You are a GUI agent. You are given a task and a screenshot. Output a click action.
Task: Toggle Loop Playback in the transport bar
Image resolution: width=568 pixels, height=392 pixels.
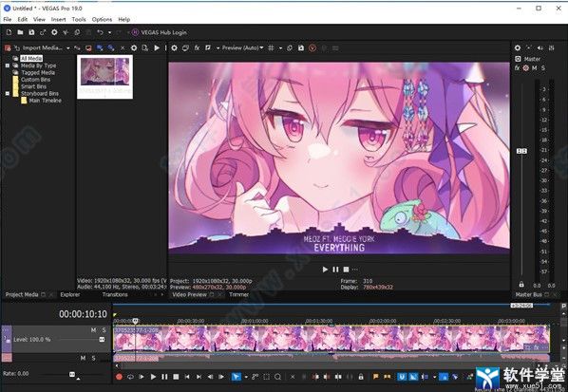130,377
